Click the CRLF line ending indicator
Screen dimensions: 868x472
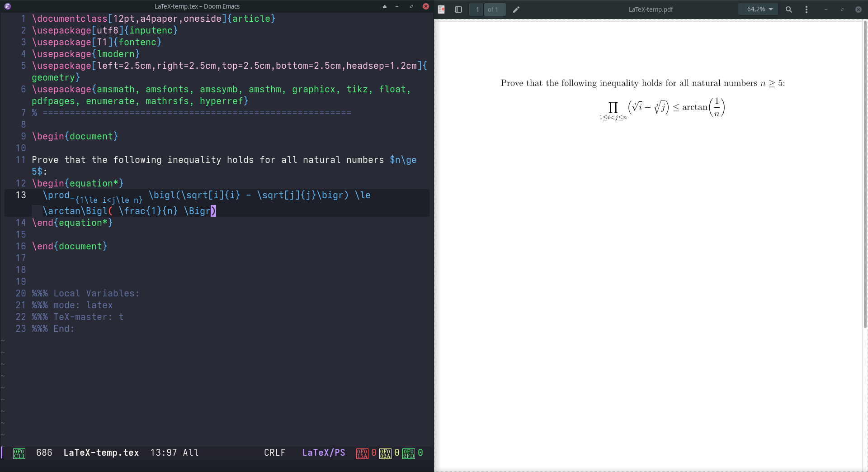point(274,453)
